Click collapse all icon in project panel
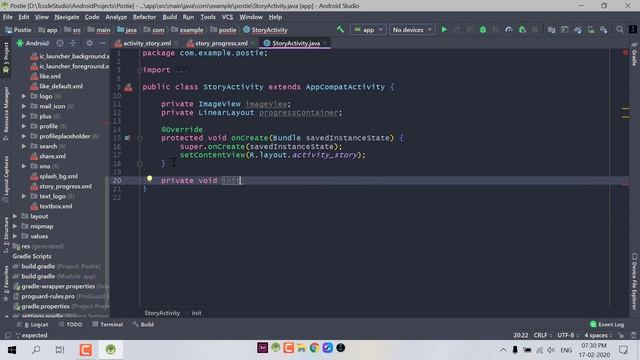The width and height of the screenshot is (640, 360). tap(73, 43)
